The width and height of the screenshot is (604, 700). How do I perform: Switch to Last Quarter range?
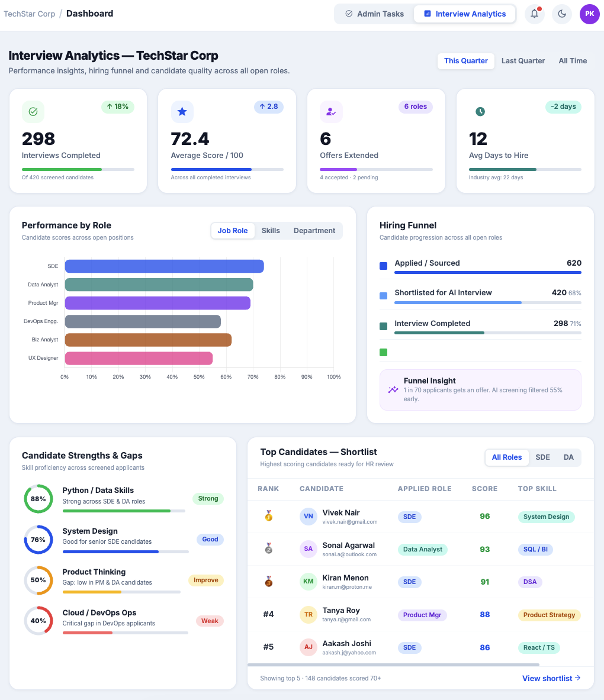523,61
